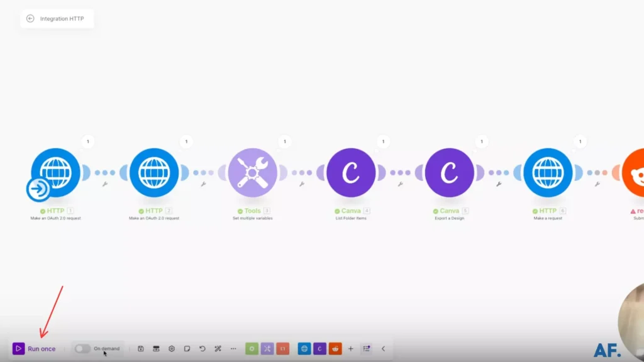Click the trigger arrow badge on HTTP 1
The image size is (644, 362).
[38, 189]
